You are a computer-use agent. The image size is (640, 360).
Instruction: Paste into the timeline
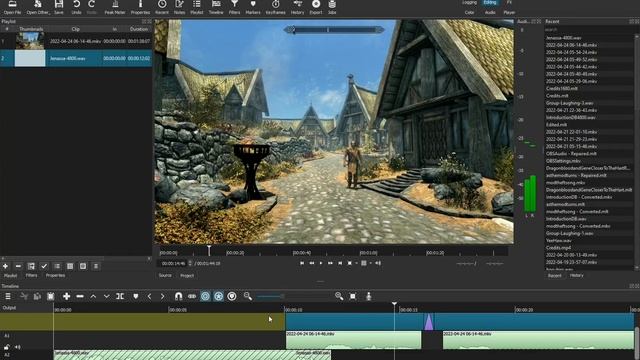[x=51, y=296]
